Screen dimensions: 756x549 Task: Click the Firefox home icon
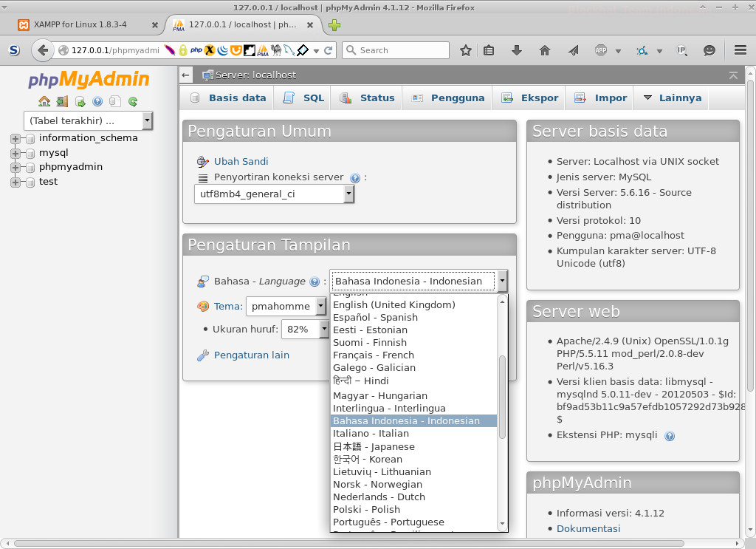click(545, 50)
